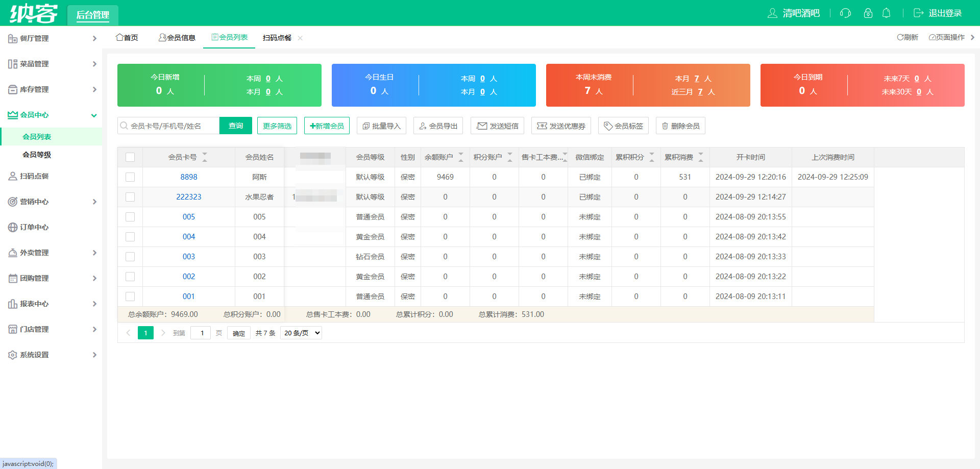Export members with 会员导出

[438, 126]
